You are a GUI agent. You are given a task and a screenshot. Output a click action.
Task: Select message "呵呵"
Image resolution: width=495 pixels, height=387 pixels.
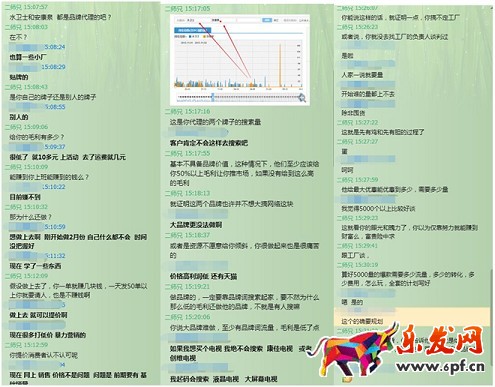tap(347, 170)
